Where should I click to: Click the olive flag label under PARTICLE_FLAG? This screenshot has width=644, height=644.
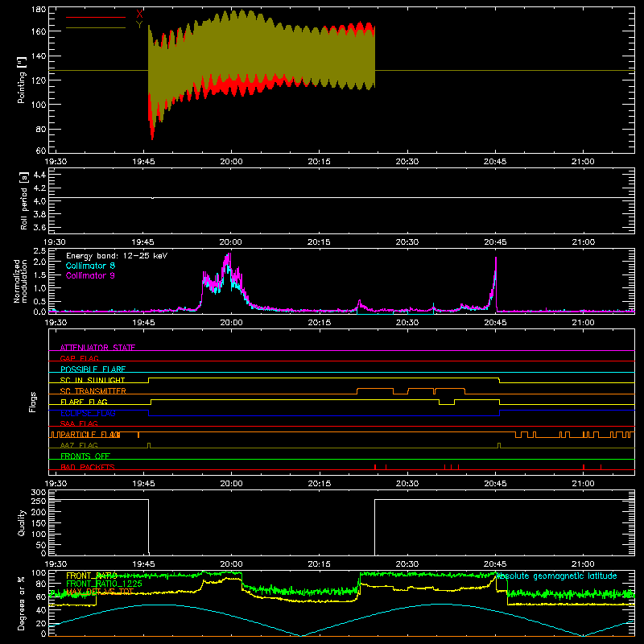click(x=79, y=445)
